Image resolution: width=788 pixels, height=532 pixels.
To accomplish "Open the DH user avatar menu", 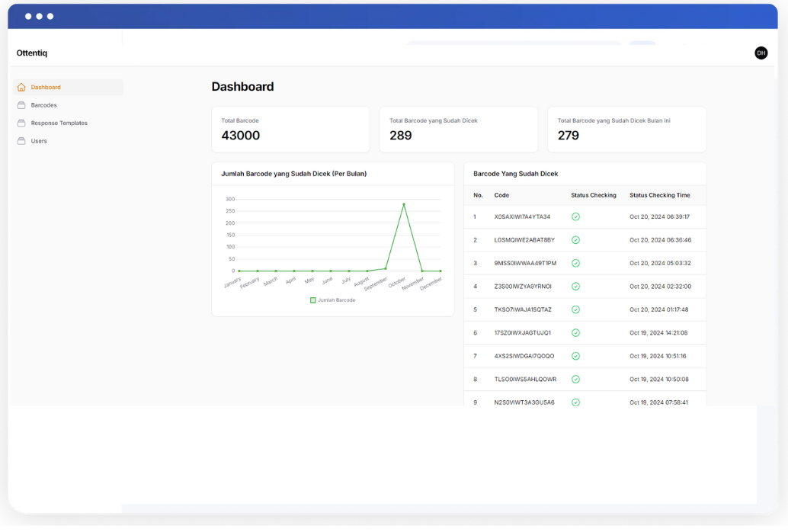I will [761, 53].
